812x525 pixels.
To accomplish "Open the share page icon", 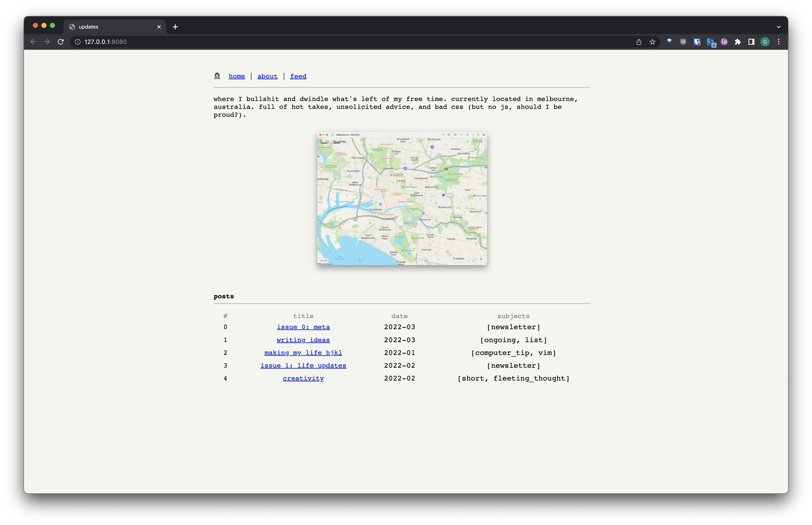I will 639,42.
